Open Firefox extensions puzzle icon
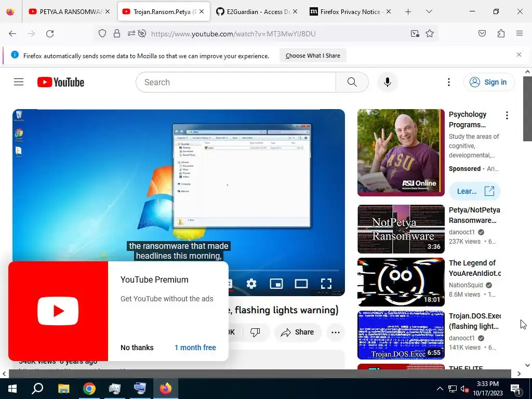 pyautogui.click(x=501, y=34)
